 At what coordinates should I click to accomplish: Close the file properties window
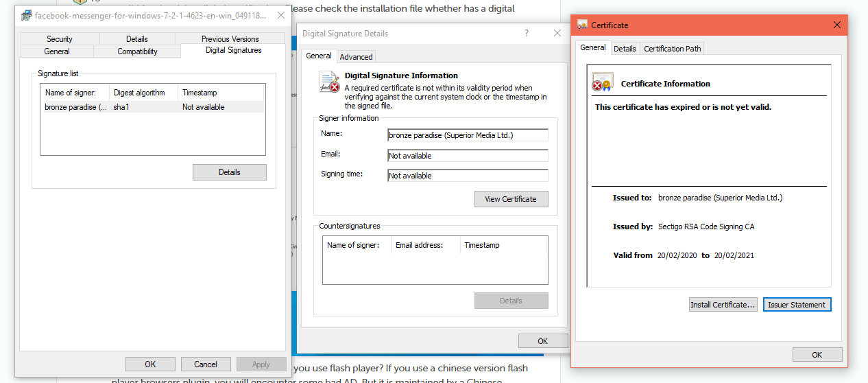tap(281, 15)
